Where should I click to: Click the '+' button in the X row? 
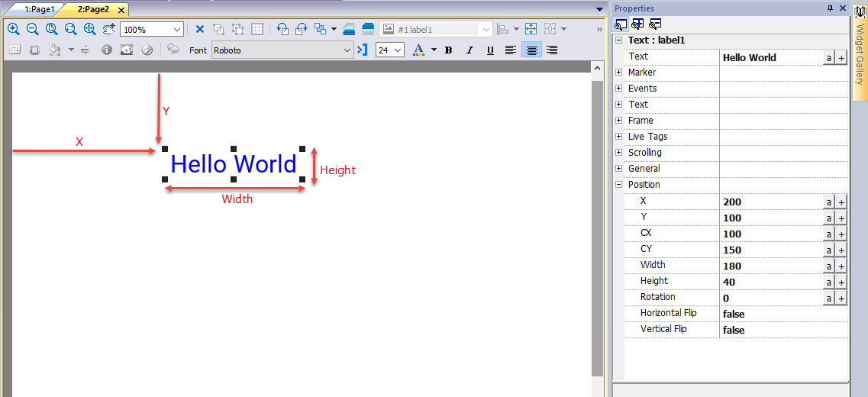tap(841, 202)
